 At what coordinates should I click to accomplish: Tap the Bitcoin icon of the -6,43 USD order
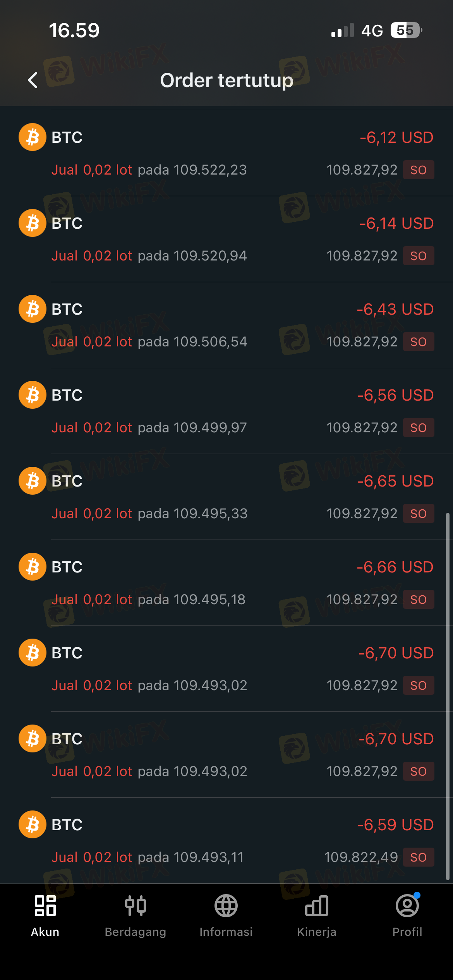(33, 309)
